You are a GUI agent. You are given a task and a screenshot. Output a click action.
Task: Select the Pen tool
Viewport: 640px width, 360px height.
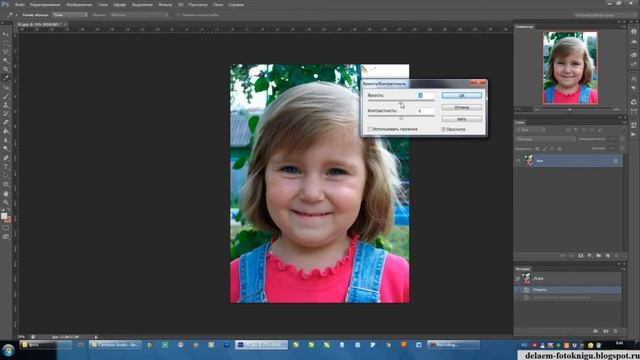click(6, 158)
